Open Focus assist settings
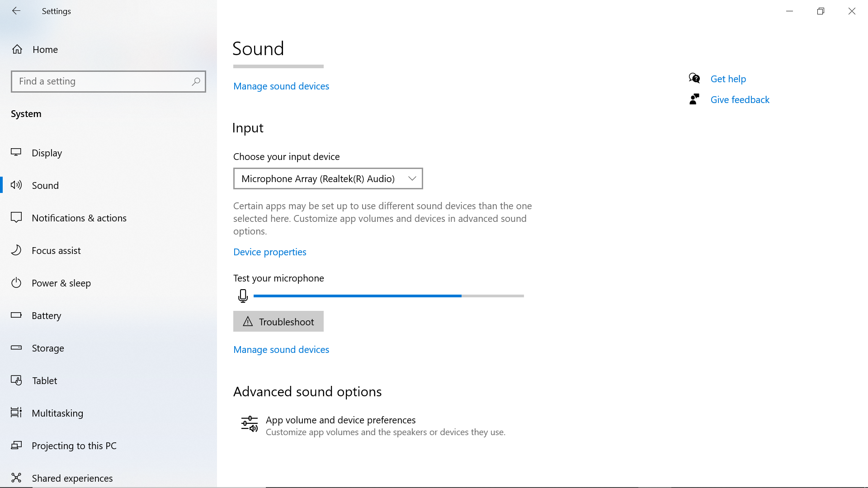Viewport: 868px width, 488px height. point(108,250)
